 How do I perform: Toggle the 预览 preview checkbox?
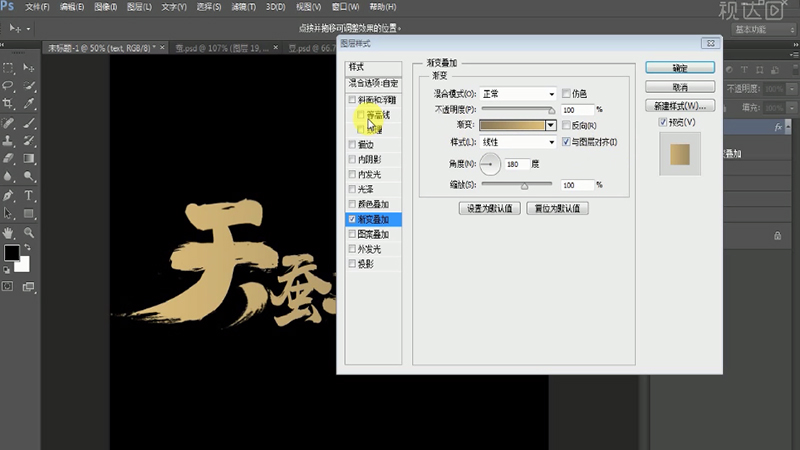coord(662,122)
